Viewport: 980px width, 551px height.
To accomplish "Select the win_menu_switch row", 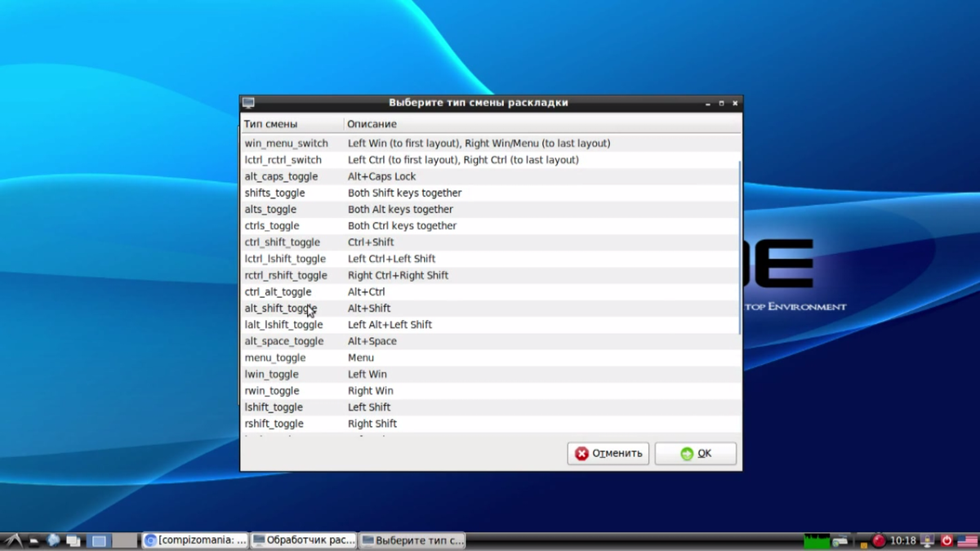I will [x=490, y=143].
